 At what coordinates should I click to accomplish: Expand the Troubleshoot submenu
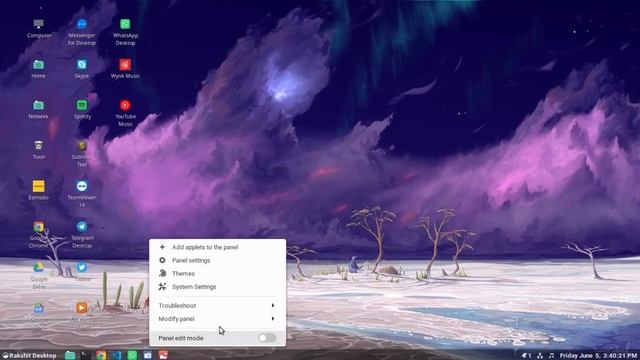217,305
